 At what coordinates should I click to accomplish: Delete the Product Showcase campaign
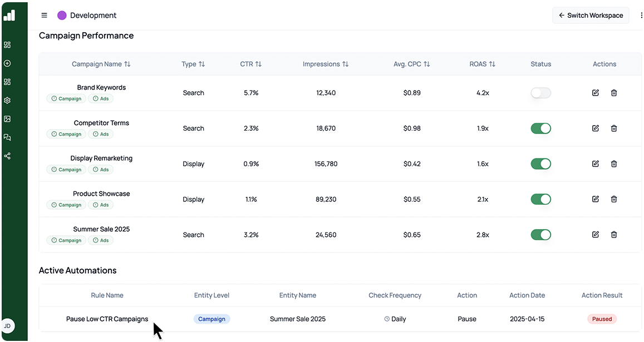tap(613, 199)
